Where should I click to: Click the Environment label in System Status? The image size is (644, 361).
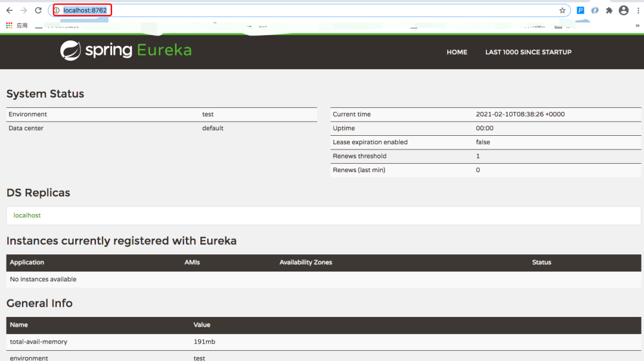(x=27, y=114)
